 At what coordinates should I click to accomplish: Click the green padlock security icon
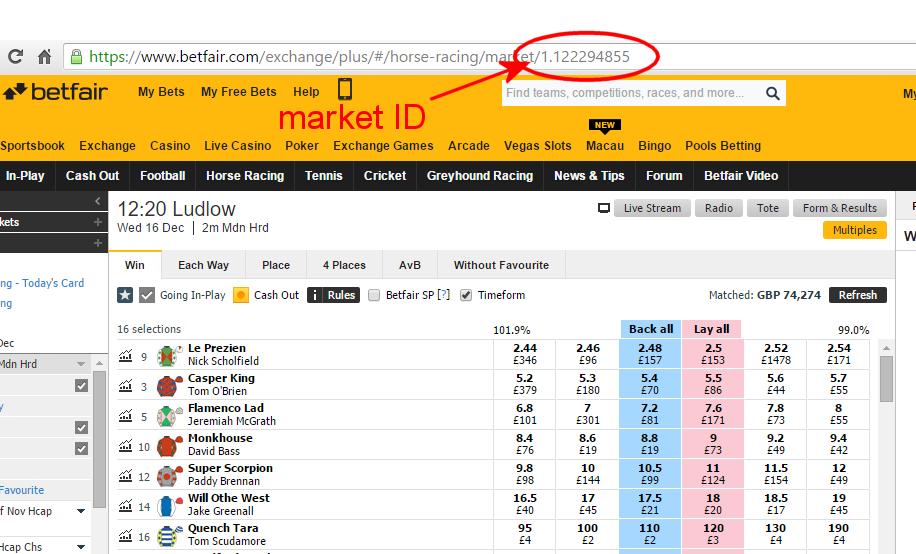[76, 57]
